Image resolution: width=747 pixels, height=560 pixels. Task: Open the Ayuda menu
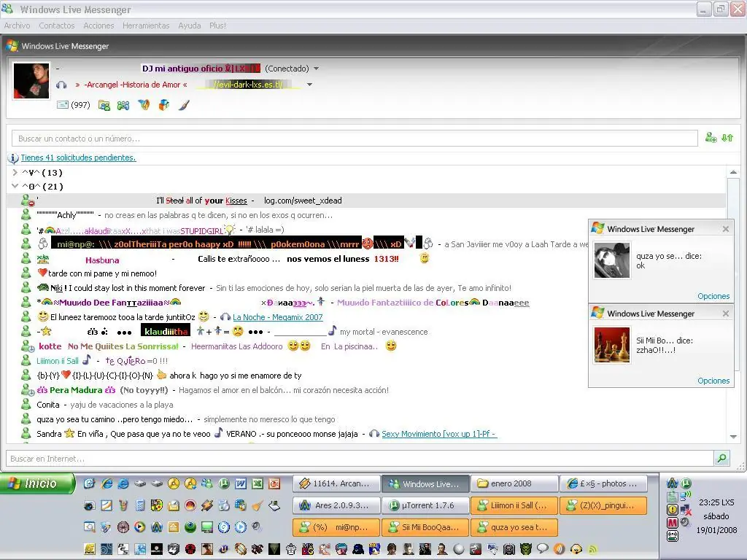point(190,26)
